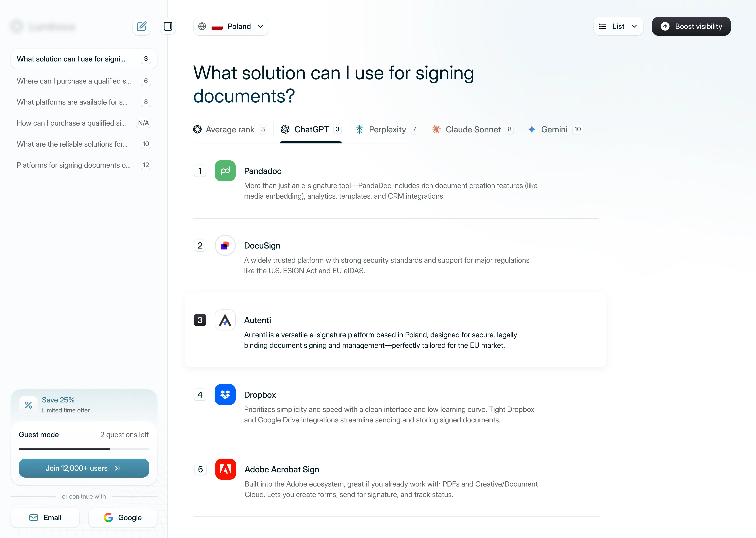This screenshot has height=538, width=756.
Task: Open 'Where can I purchase a qualified' question
Action: (74, 81)
